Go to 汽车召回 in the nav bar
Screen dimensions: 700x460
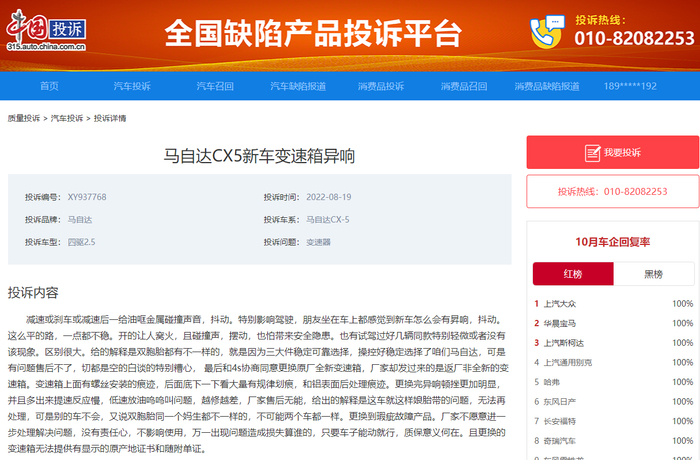[215, 86]
